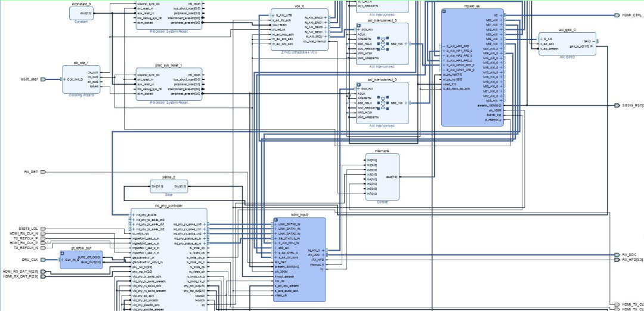644x311 pixels.
Task: Expand M00_AXI pin on mpsoc_ss
Action: pos(501,20)
